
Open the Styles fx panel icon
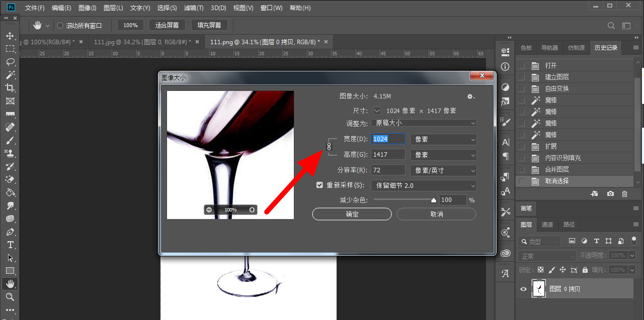[506, 101]
